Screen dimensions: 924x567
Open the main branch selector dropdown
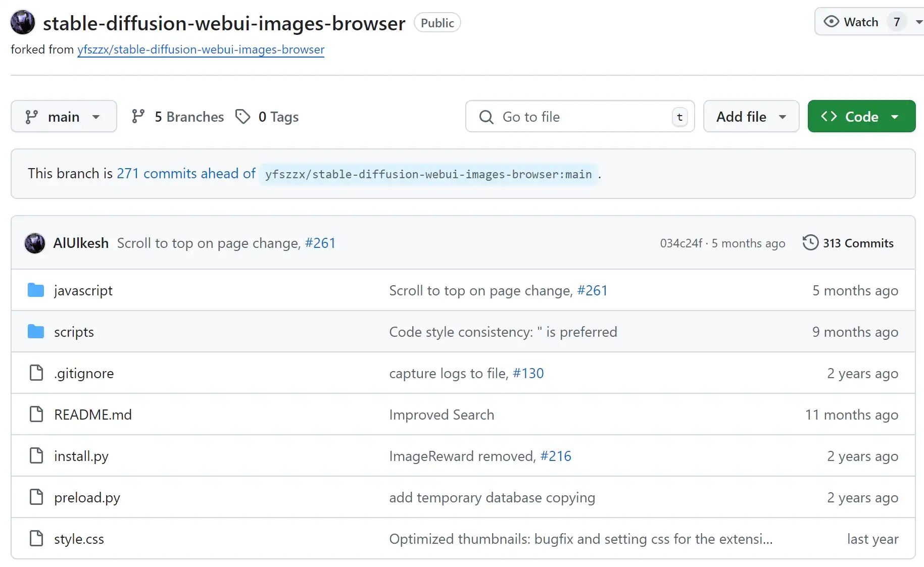click(x=64, y=117)
